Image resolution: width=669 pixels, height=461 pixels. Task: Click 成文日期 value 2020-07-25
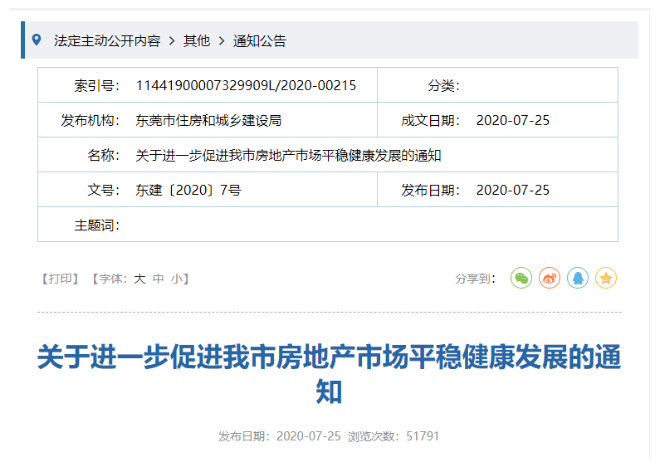point(513,120)
